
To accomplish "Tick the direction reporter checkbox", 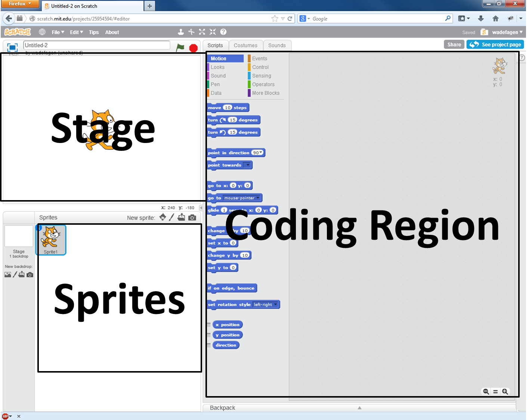I will pyautogui.click(x=209, y=345).
